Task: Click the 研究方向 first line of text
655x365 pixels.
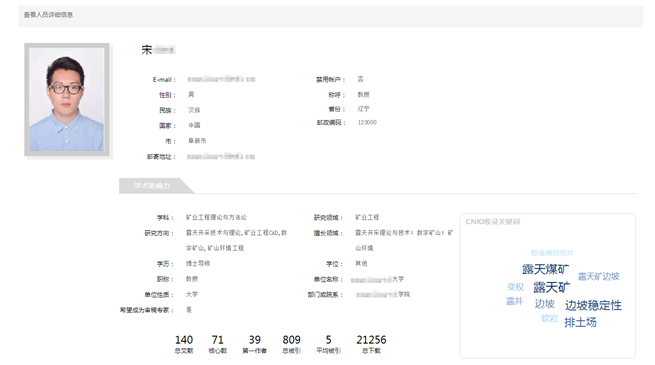Action: pos(236,233)
